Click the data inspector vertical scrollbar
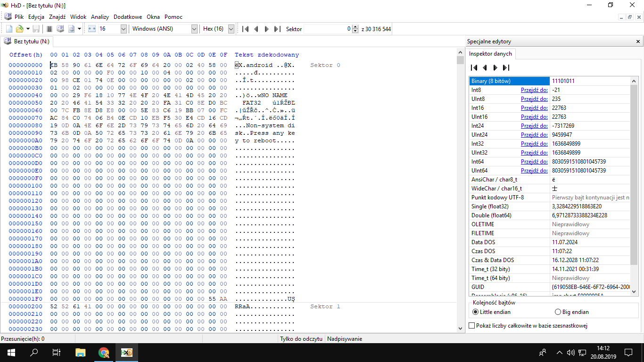Viewport: 644px width, 362px height. [x=635, y=186]
